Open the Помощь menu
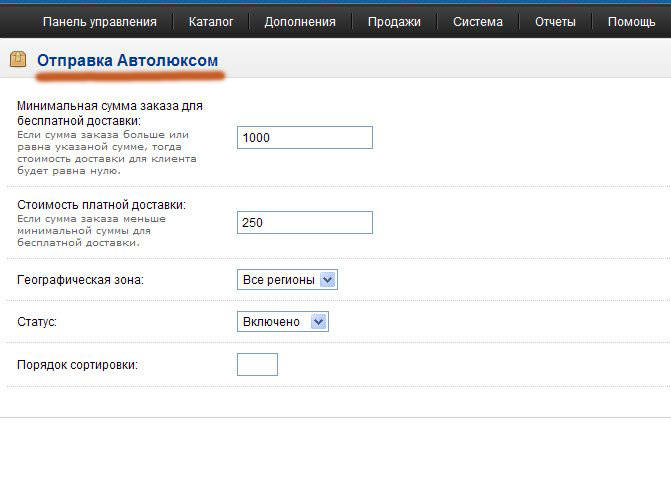671x483 pixels. (x=631, y=21)
